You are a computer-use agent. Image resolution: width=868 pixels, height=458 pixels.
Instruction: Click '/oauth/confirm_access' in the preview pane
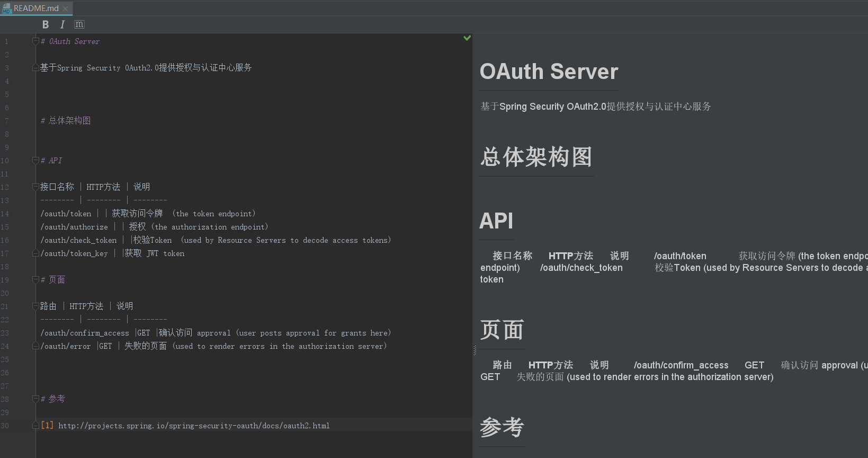pyautogui.click(x=681, y=365)
